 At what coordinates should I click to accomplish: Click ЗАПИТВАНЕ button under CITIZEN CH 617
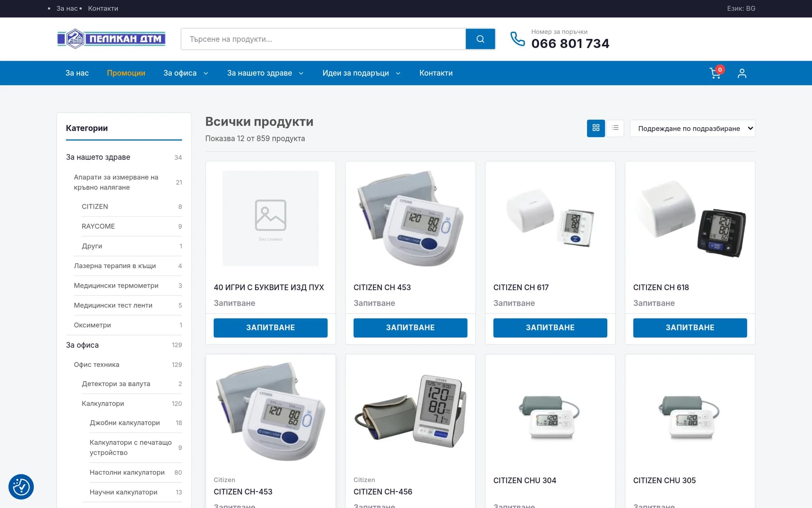coord(550,328)
